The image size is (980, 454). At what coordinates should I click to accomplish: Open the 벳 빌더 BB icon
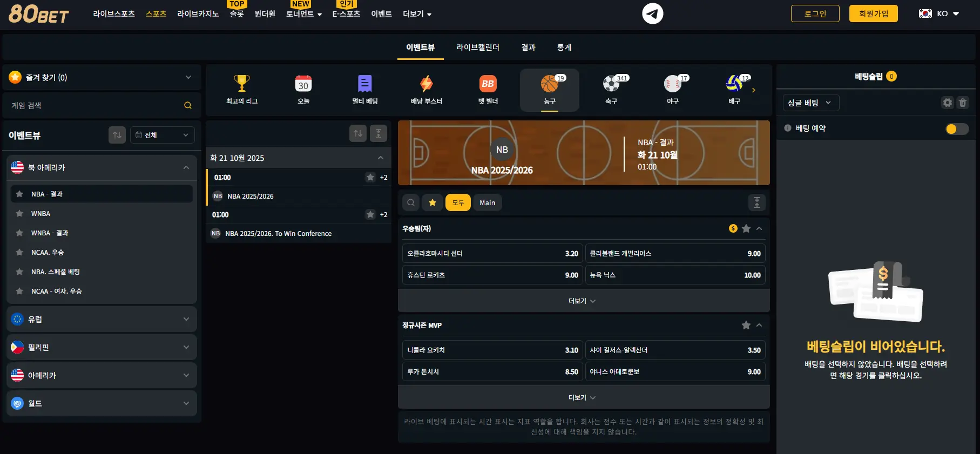click(x=488, y=84)
